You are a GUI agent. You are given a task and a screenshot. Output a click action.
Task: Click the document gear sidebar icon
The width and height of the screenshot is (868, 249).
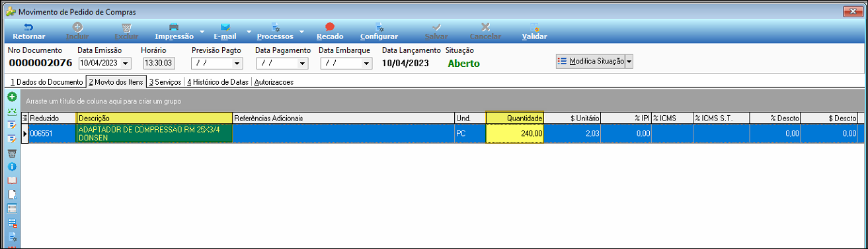12,236
